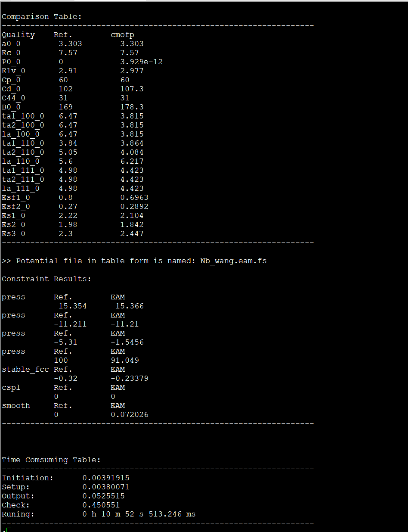Viewport: 408px width, 532px height.
Task: Select the smooth value "0.072026"
Action: (x=130, y=415)
